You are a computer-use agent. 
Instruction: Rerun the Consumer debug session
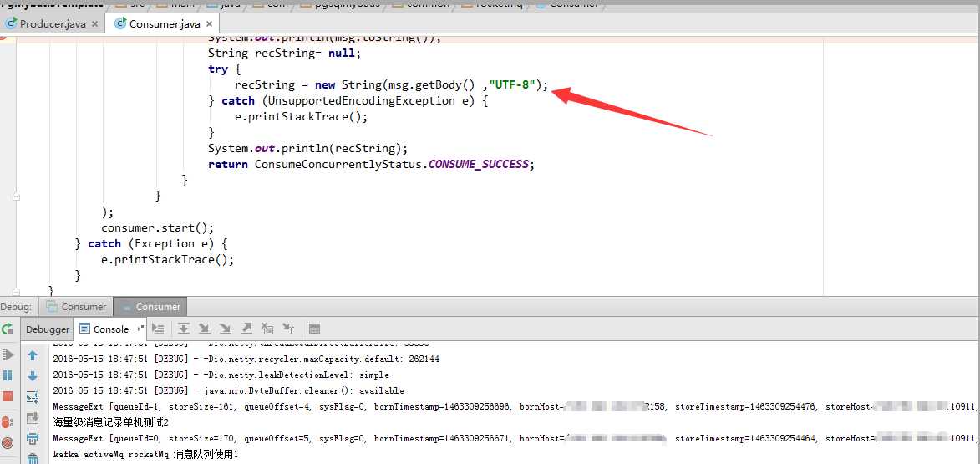pos(8,329)
